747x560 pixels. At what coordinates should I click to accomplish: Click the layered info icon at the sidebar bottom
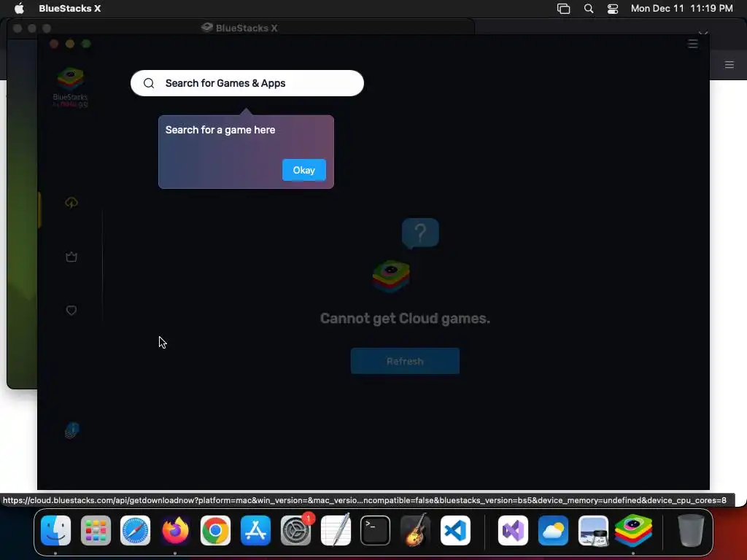click(x=72, y=430)
